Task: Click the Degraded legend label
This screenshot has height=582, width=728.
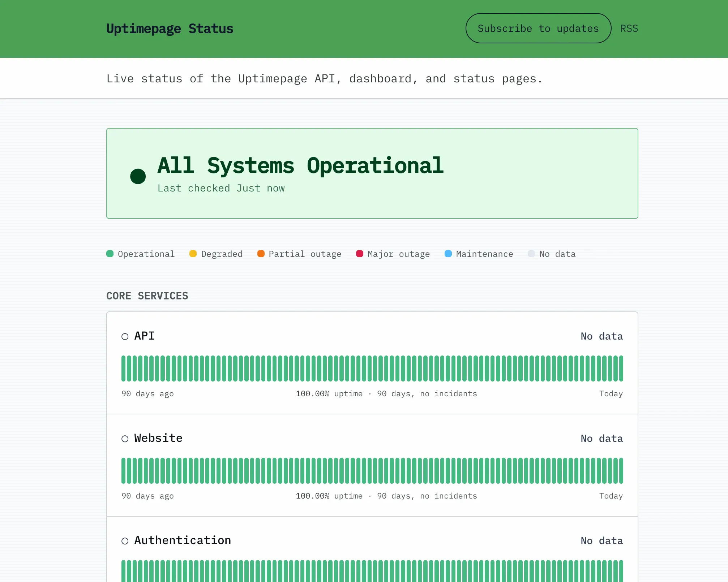Action: click(222, 254)
